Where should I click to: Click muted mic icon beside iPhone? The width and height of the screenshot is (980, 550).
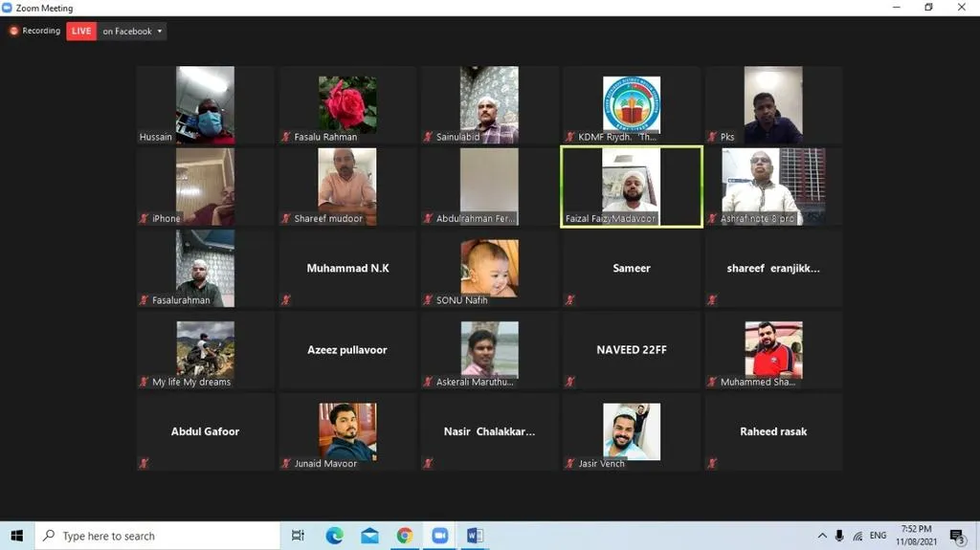point(145,218)
